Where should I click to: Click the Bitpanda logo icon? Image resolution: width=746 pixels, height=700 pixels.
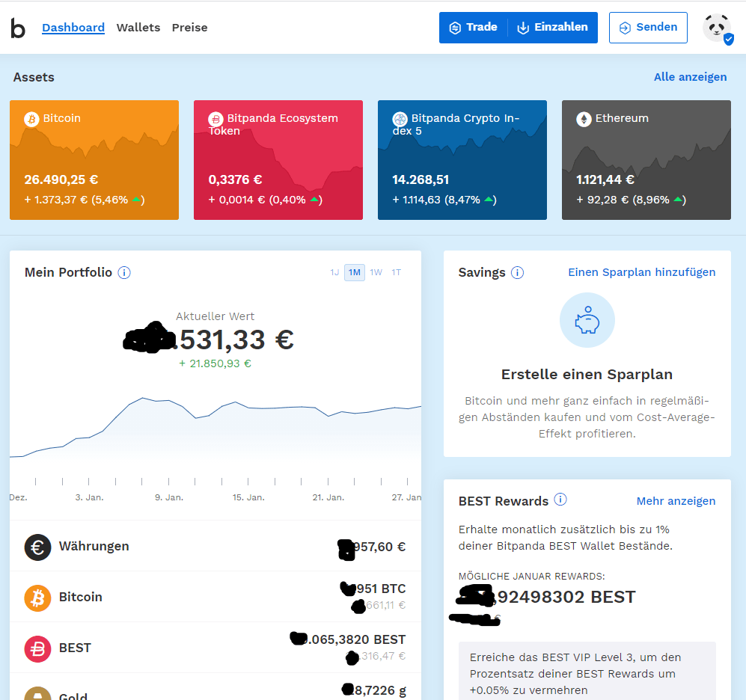click(18, 28)
